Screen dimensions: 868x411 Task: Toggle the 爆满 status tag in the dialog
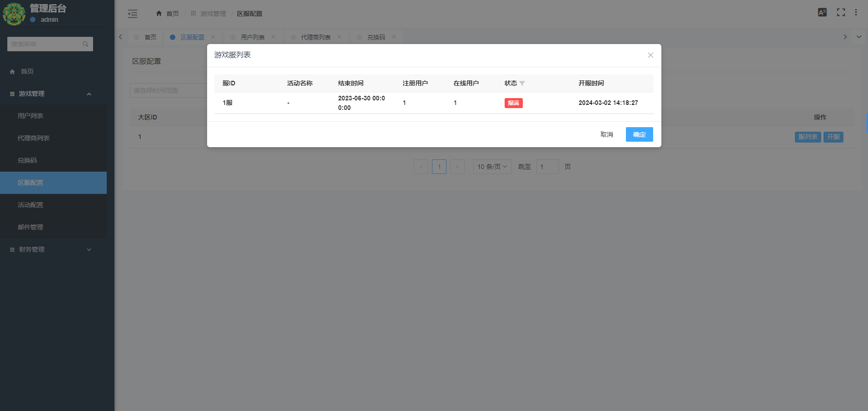[x=513, y=103]
